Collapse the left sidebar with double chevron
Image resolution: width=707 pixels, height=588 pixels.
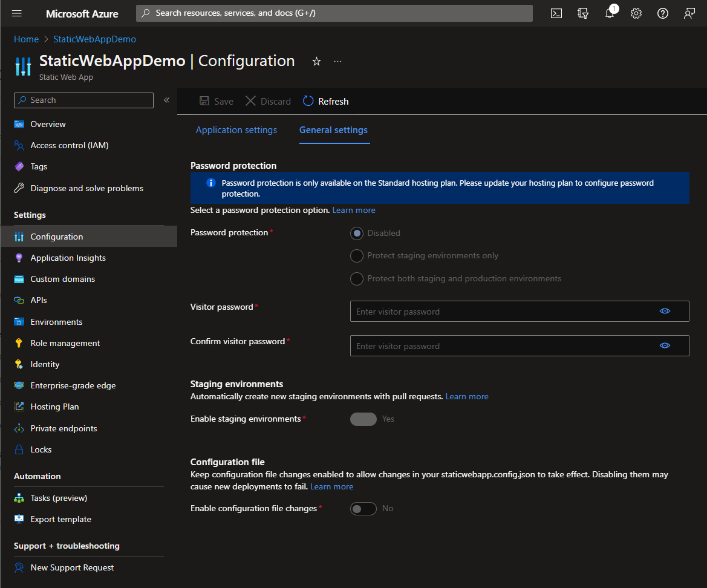[x=166, y=100]
